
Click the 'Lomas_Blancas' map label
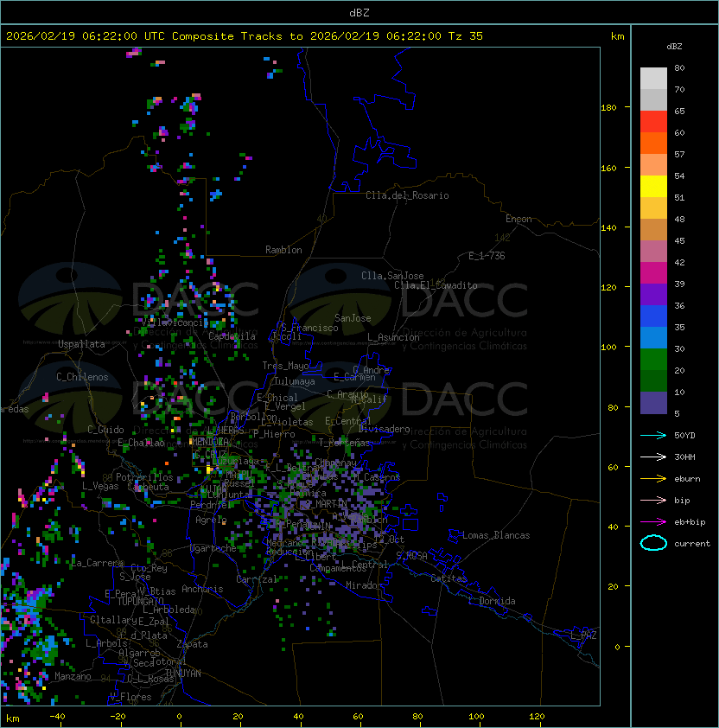(496, 535)
